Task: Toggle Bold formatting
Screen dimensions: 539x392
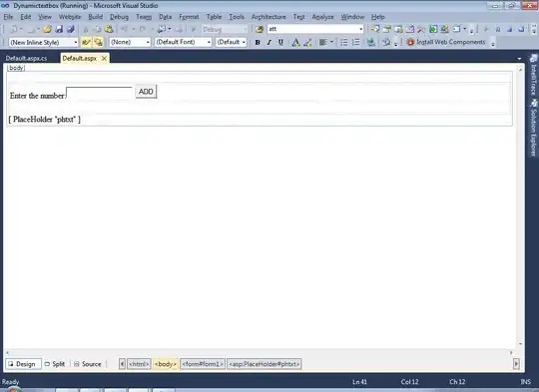Action: (258, 42)
